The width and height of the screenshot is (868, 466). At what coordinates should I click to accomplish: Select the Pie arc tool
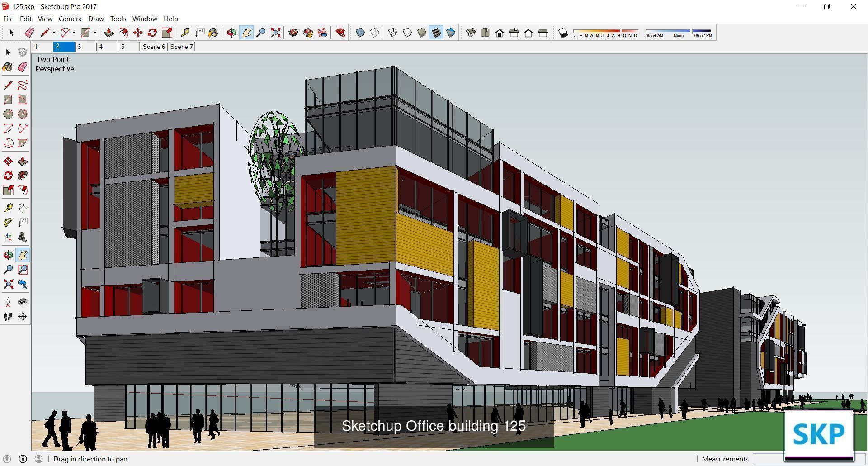click(x=23, y=143)
